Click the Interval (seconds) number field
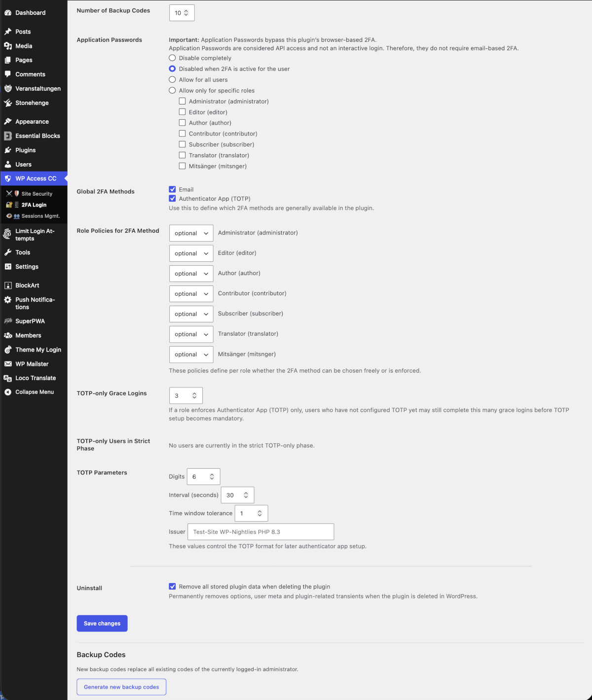Screen dimensions: 592x700 pyautogui.click(x=237, y=495)
